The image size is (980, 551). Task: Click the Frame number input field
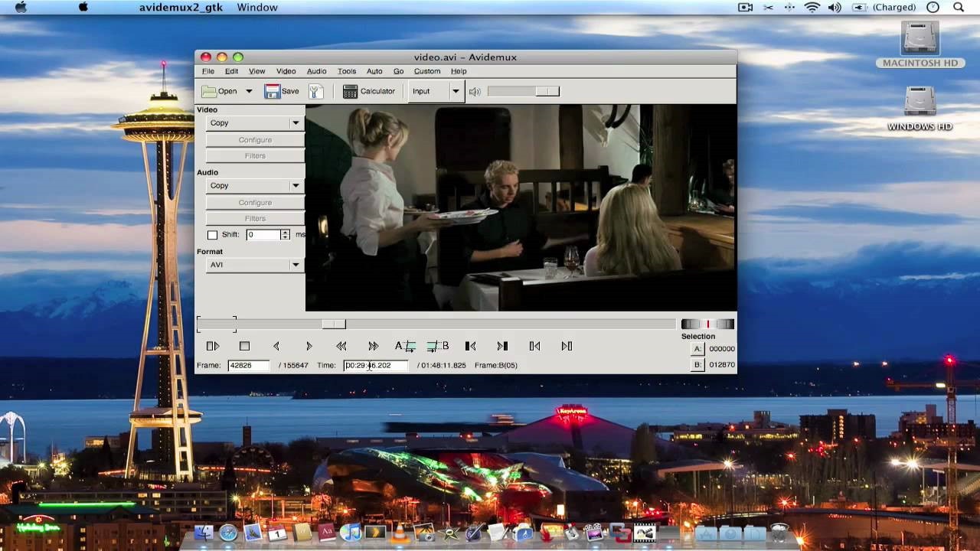(248, 366)
